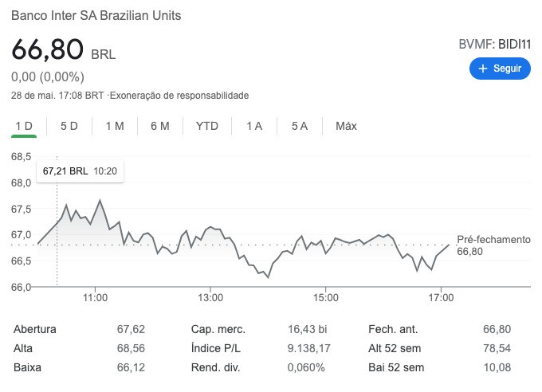Select the Máx chart range
This screenshot has height=392, width=542.
point(346,126)
